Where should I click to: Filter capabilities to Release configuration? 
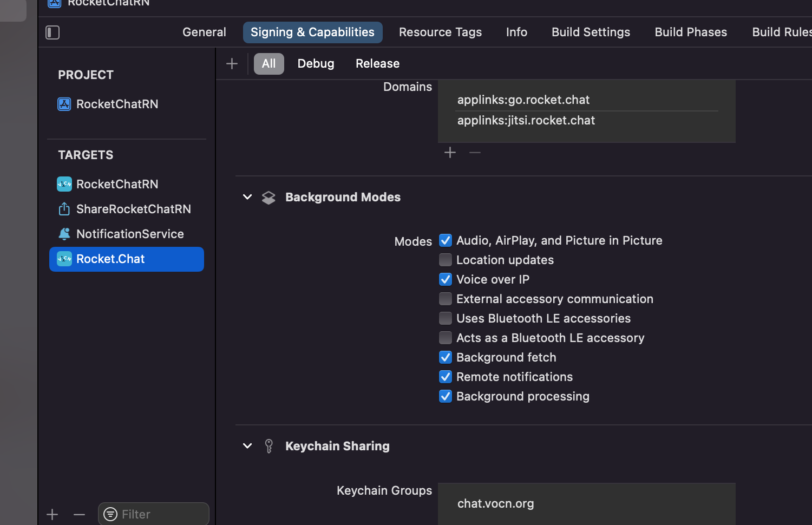377,64
